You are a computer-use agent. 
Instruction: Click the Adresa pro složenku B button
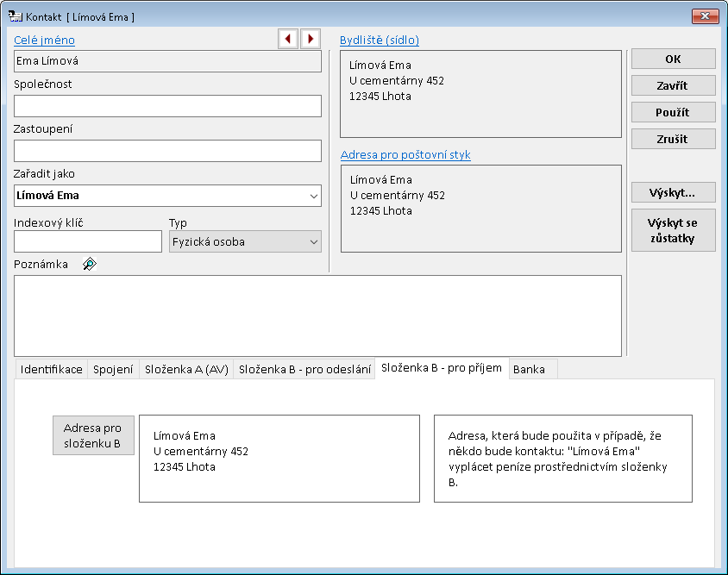pos(93,435)
